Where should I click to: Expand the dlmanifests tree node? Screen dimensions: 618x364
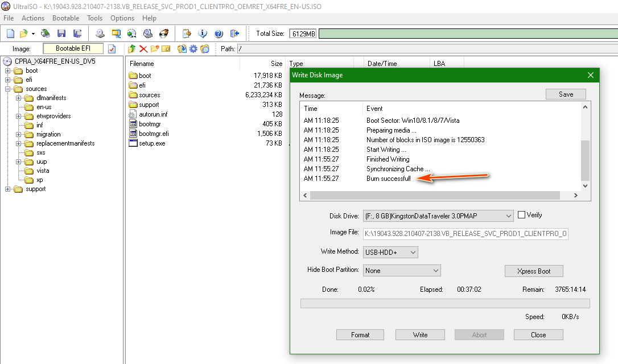pyautogui.click(x=19, y=98)
